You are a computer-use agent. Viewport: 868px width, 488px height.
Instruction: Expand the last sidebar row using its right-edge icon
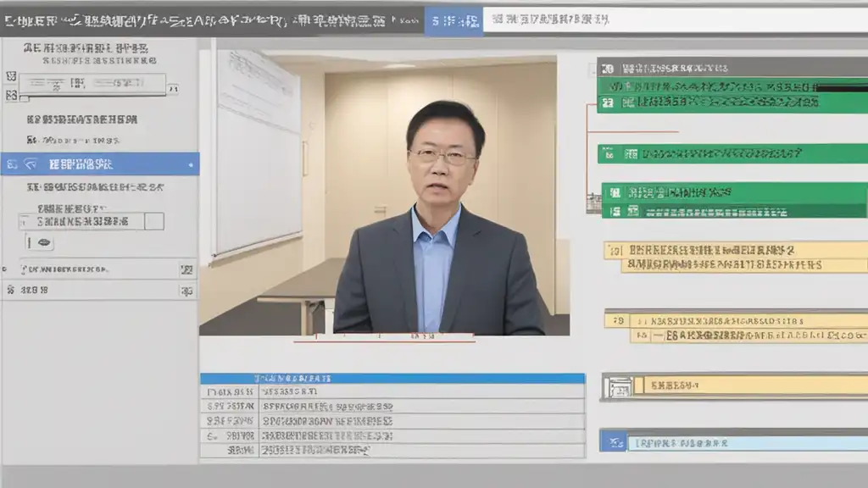(x=186, y=291)
